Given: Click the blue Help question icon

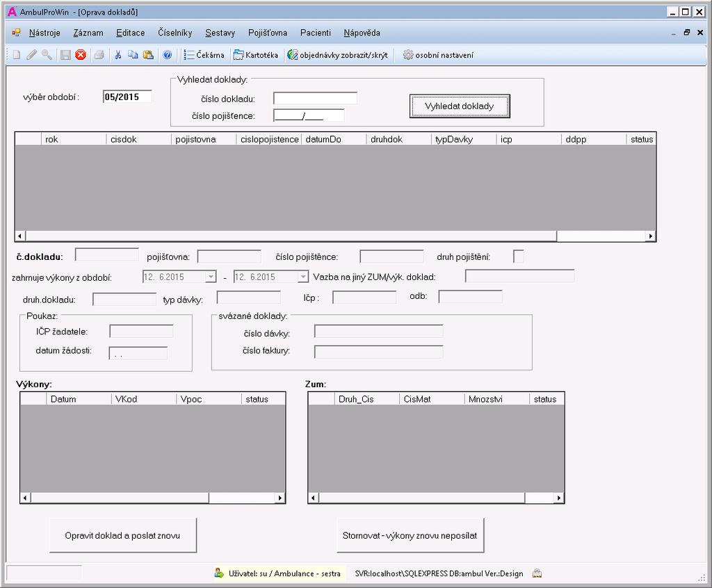Looking at the screenshot, I should pos(167,55).
